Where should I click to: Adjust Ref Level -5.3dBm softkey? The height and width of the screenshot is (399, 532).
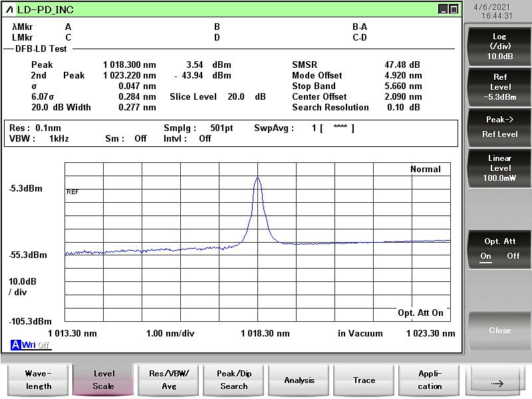499,87
